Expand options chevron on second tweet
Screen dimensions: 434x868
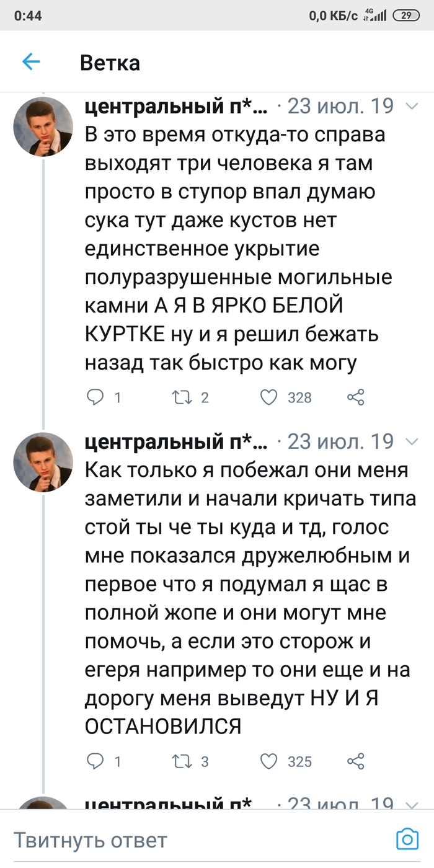411,442
